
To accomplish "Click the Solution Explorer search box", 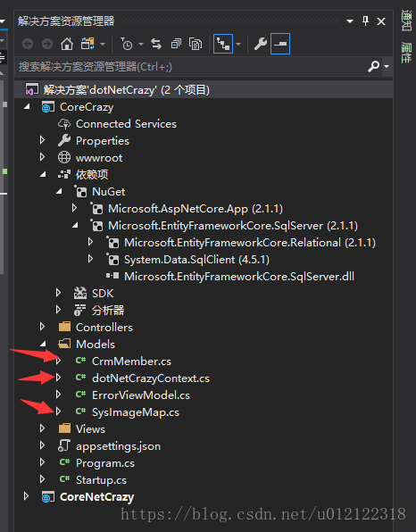I will click(x=191, y=66).
